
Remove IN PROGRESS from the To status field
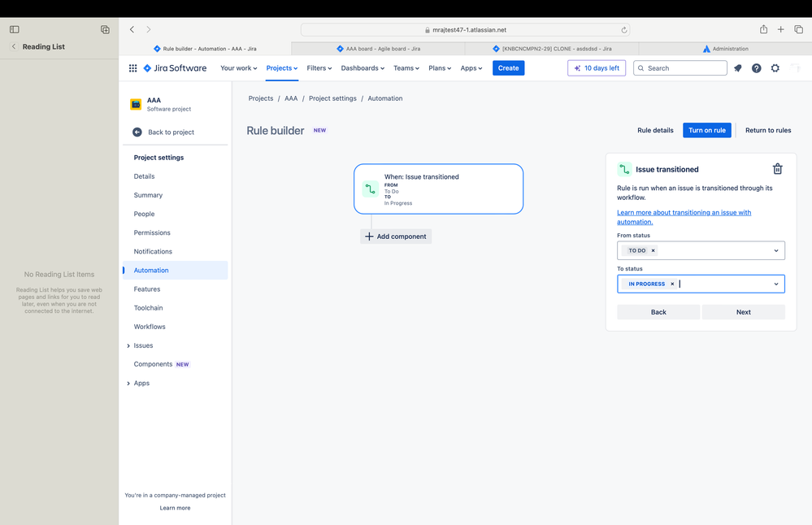point(672,284)
